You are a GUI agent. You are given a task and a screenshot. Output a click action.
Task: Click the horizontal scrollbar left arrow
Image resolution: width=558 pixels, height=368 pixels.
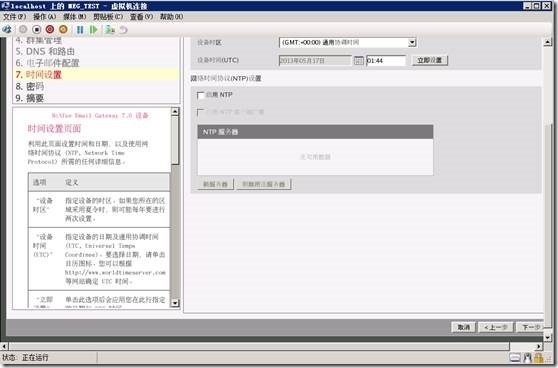4,346
